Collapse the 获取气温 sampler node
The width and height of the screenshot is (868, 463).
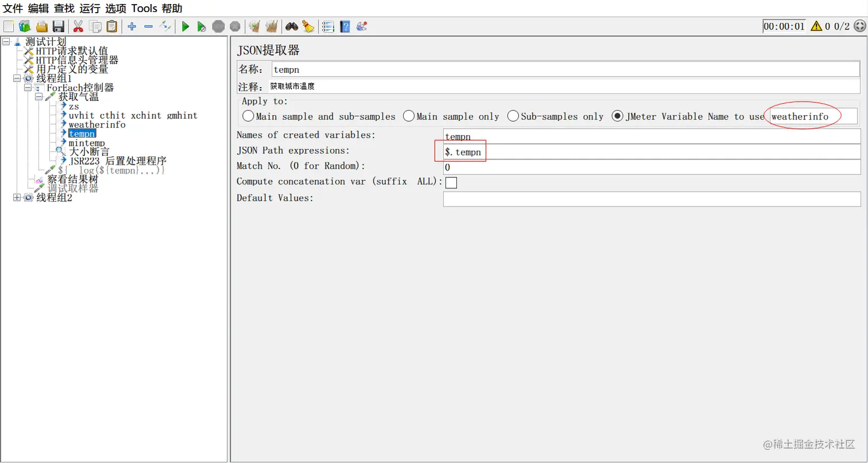(38, 97)
